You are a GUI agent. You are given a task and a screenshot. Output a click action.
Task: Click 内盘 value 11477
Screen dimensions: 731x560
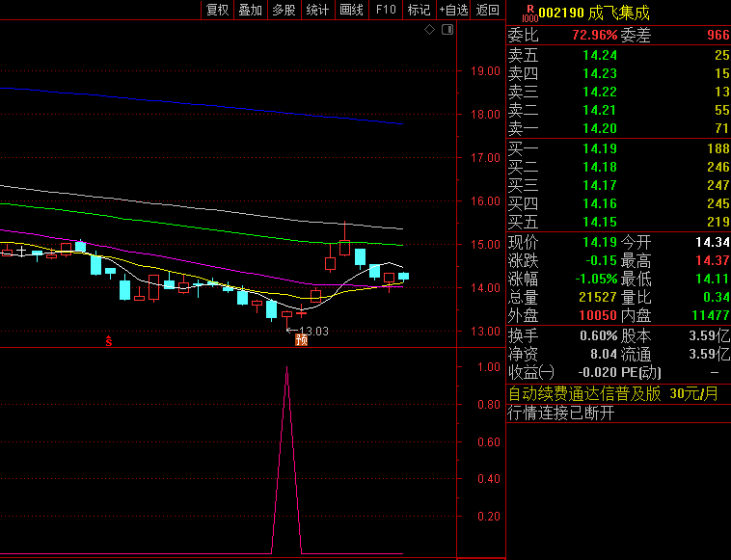[711, 315]
